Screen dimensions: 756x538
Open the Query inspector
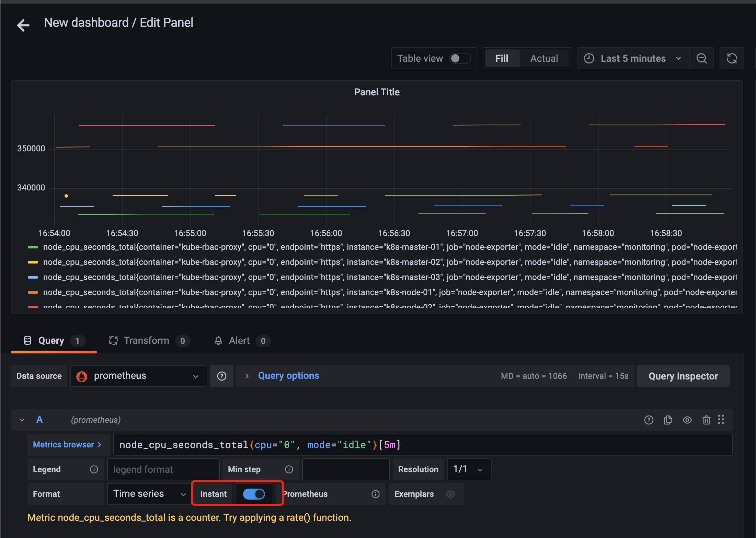click(683, 376)
